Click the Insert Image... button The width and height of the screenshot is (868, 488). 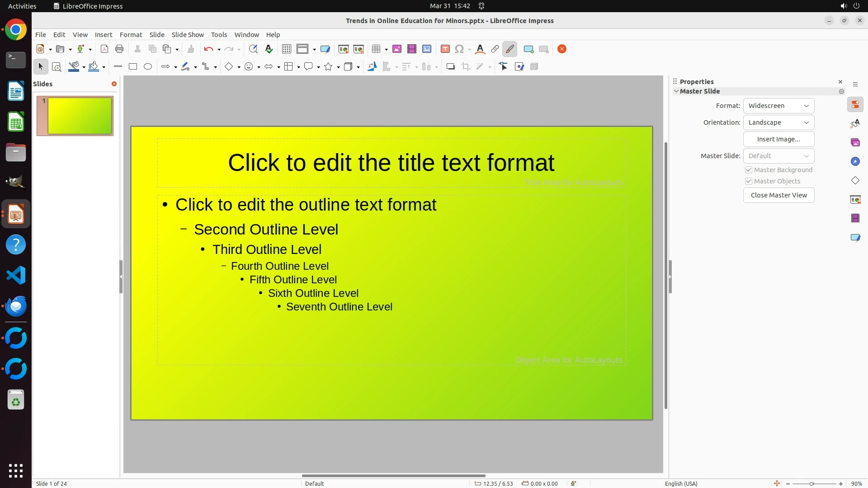click(x=778, y=139)
